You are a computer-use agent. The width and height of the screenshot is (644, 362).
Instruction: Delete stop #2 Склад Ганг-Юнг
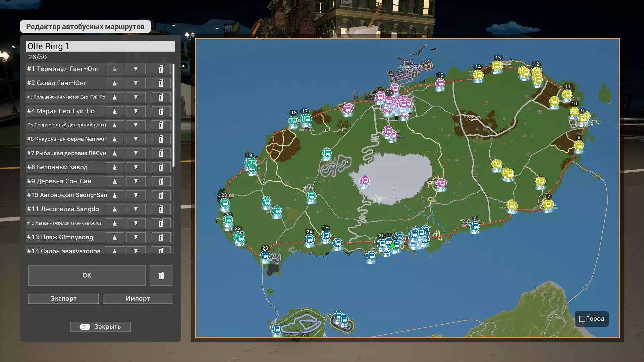click(161, 83)
